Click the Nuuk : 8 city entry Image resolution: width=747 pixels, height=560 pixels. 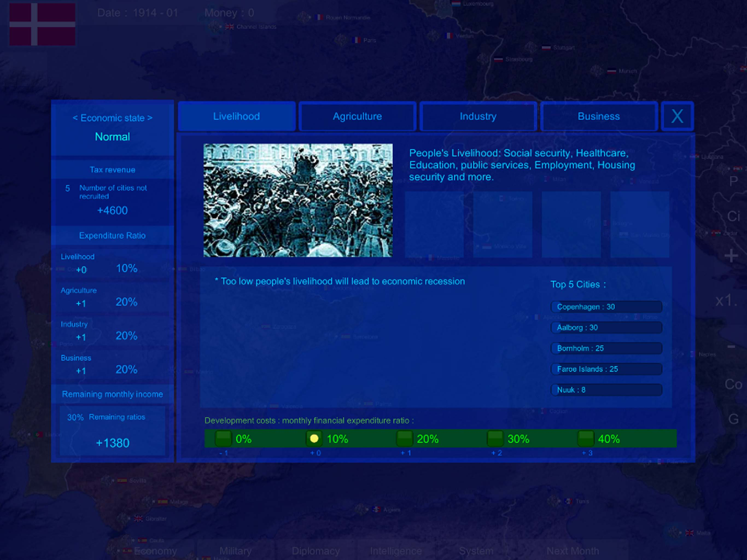click(606, 390)
